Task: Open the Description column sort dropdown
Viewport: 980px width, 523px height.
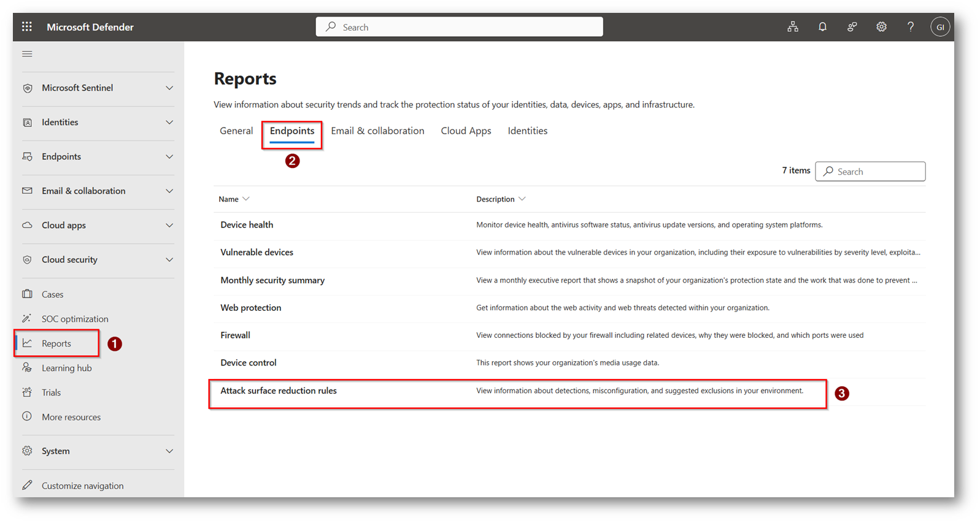Action: point(522,199)
